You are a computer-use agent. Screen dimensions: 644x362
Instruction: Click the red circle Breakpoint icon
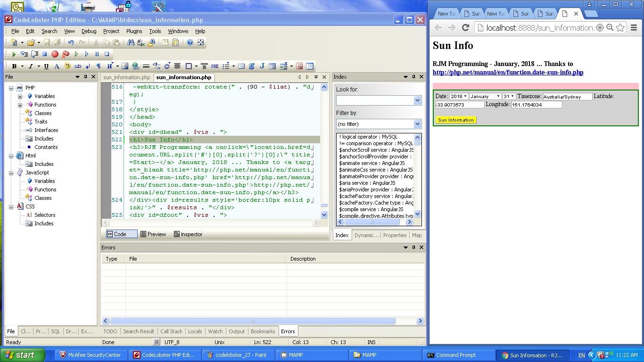pos(55,54)
